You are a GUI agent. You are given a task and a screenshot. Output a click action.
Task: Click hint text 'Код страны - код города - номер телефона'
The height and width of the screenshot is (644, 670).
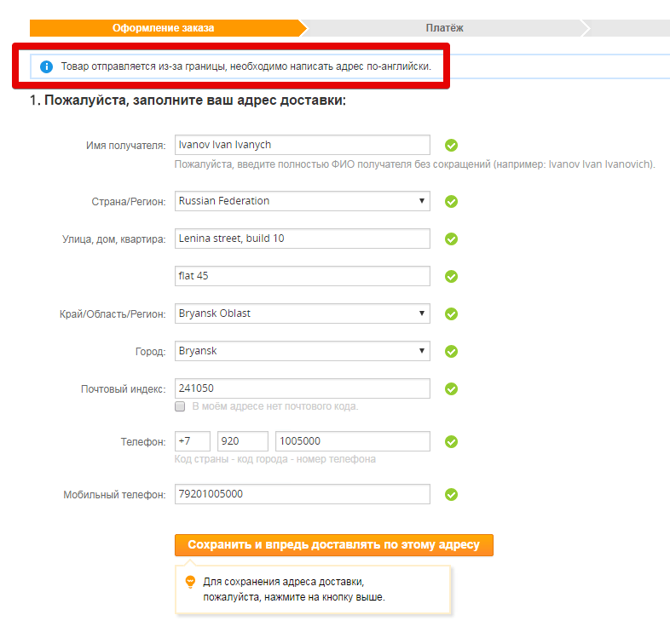tap(275, 459)
